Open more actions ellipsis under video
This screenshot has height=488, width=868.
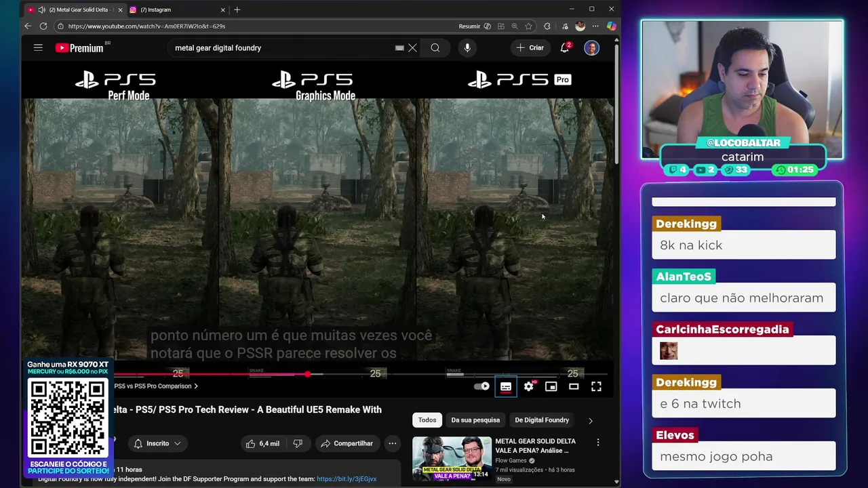[x=393, y=443]
